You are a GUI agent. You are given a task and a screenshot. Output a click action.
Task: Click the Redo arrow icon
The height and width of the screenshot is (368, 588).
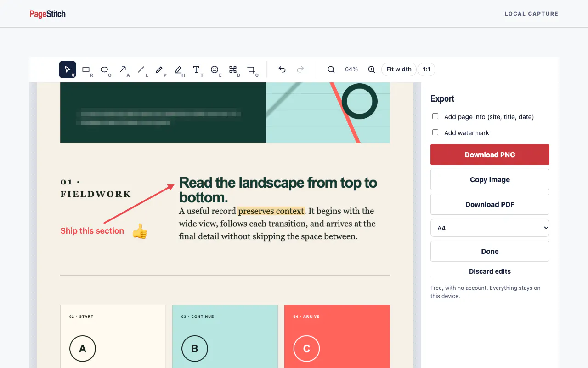coord(300,69)
